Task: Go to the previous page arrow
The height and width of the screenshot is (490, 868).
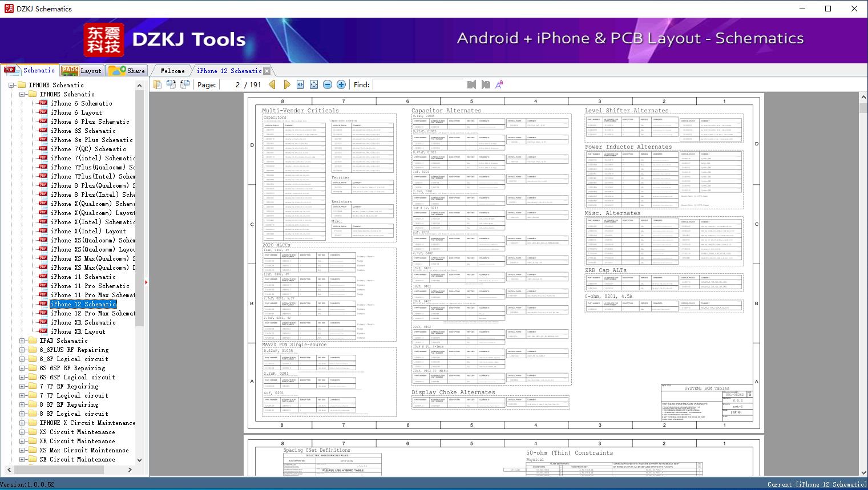Action: pos(272,84)
